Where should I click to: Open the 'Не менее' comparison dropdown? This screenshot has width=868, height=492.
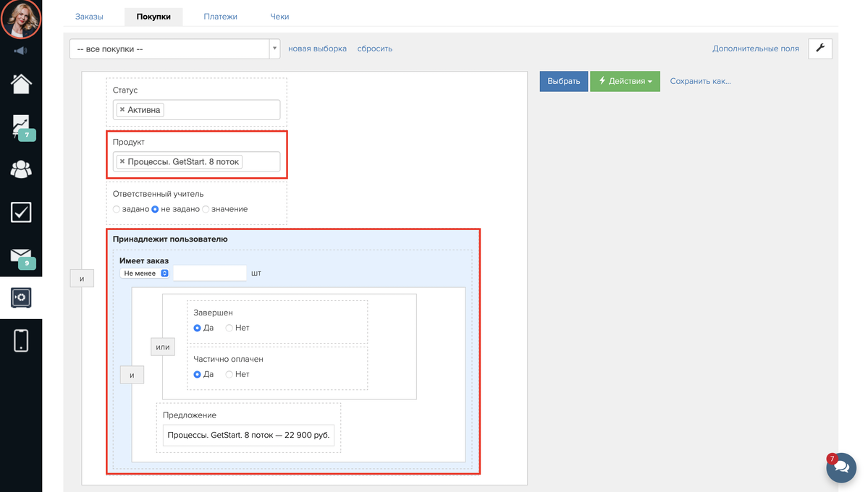(x=145, y=273)
